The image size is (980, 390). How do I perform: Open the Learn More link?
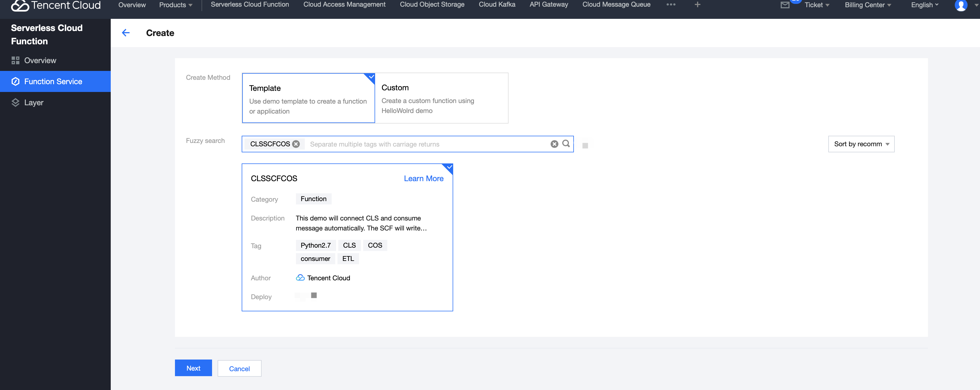pyautogui.click(x=424, y=178)
